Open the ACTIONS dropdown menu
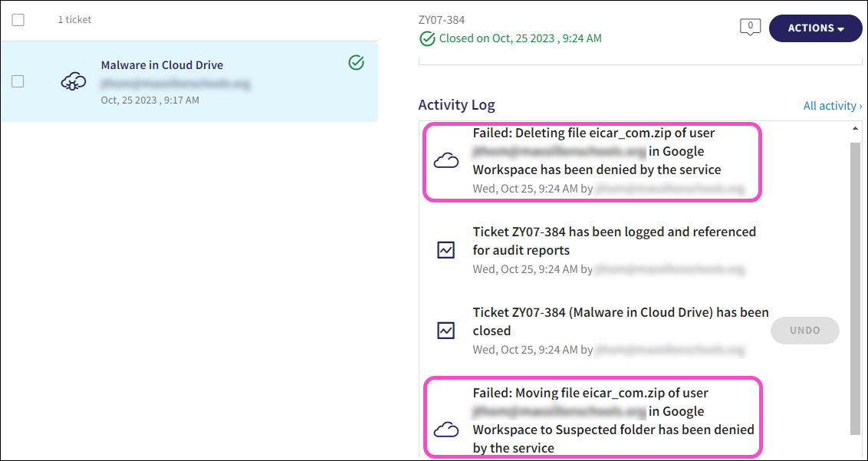 coord(815,28)
